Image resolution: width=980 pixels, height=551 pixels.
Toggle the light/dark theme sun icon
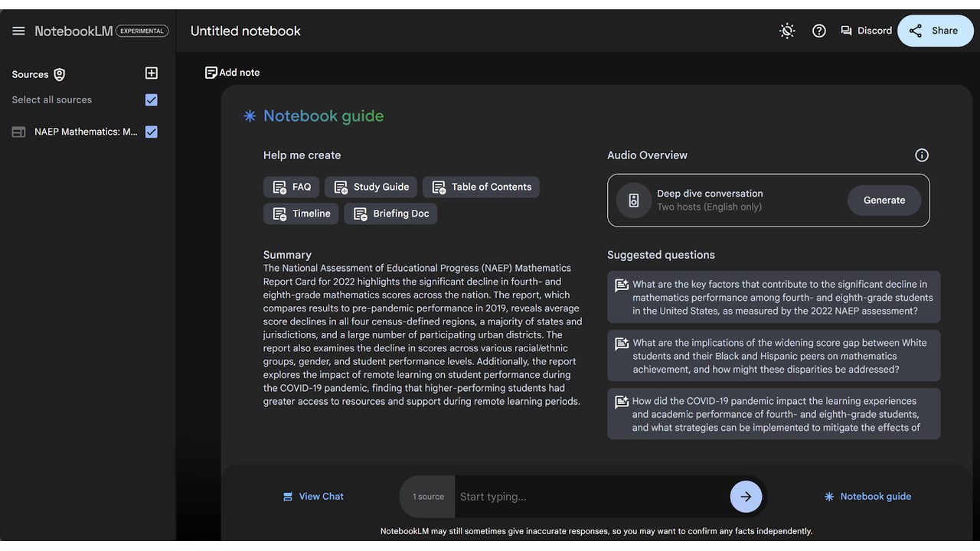[x=787, y=31]
